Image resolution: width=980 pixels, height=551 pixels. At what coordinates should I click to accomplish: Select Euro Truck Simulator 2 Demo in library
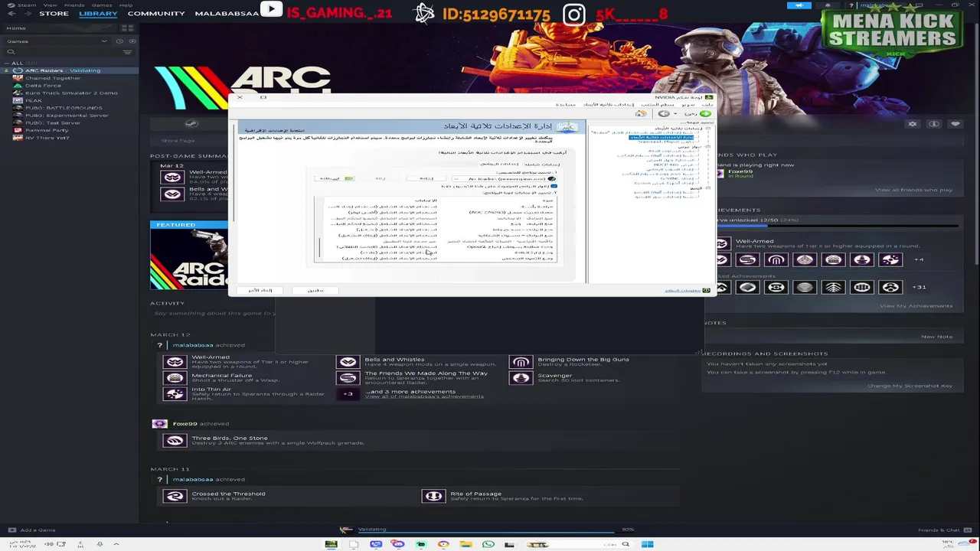pos(71,93)
